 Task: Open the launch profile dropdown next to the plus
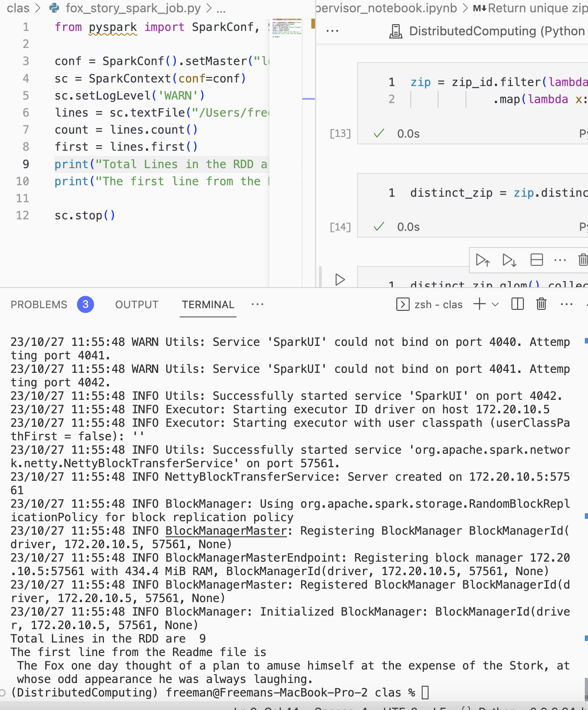495,304
